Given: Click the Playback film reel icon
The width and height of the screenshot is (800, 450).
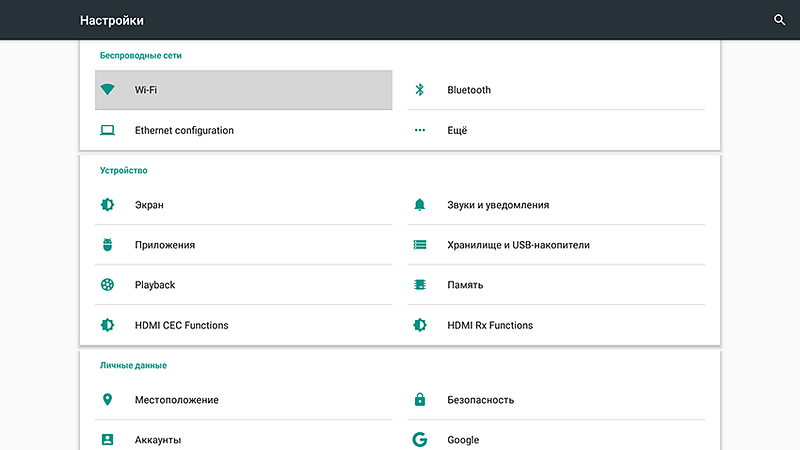Looking at the screenshot, I should (x=108, y=285).
